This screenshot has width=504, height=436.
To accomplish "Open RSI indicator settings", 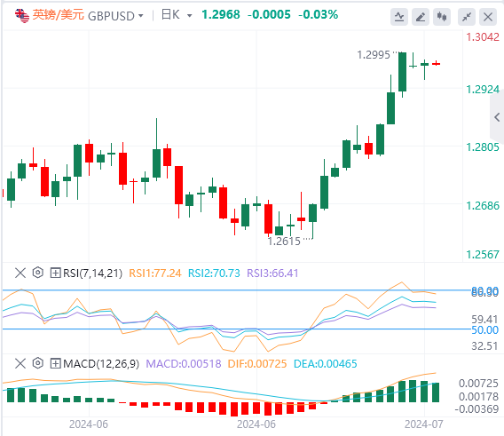I will point(38,273).
